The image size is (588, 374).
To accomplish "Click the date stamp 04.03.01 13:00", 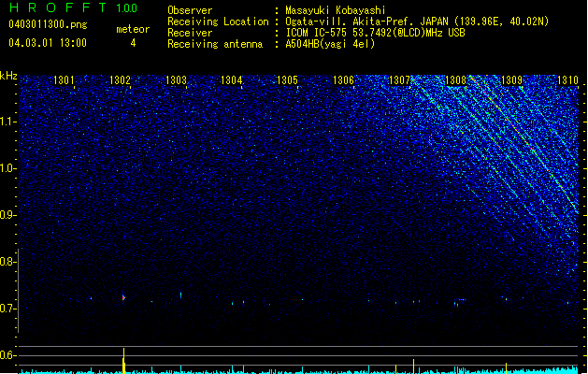I will click(x=48, y=43).
